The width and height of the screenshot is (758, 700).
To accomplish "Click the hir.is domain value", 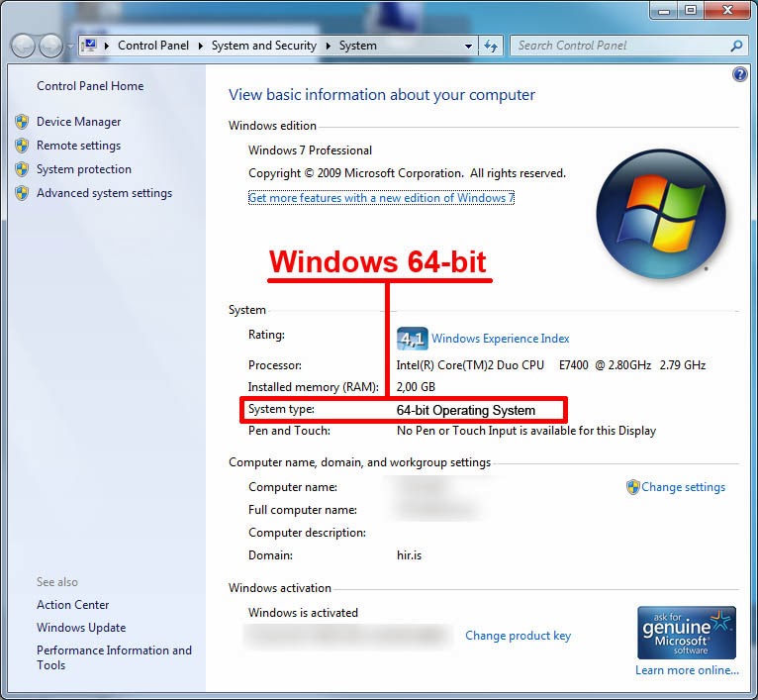I will pyautogui.click(x=409, y=555).
